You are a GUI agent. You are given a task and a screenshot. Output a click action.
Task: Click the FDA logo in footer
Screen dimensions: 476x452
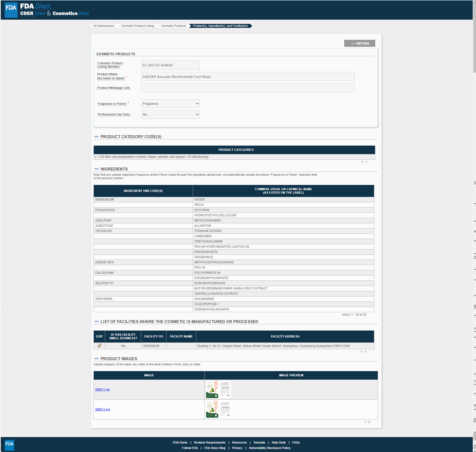point(9,445)
